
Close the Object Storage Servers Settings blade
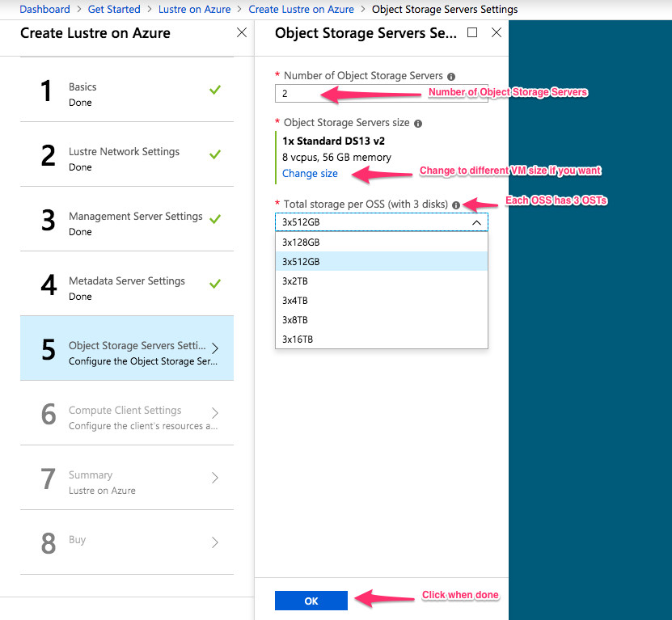click(497, 32)
